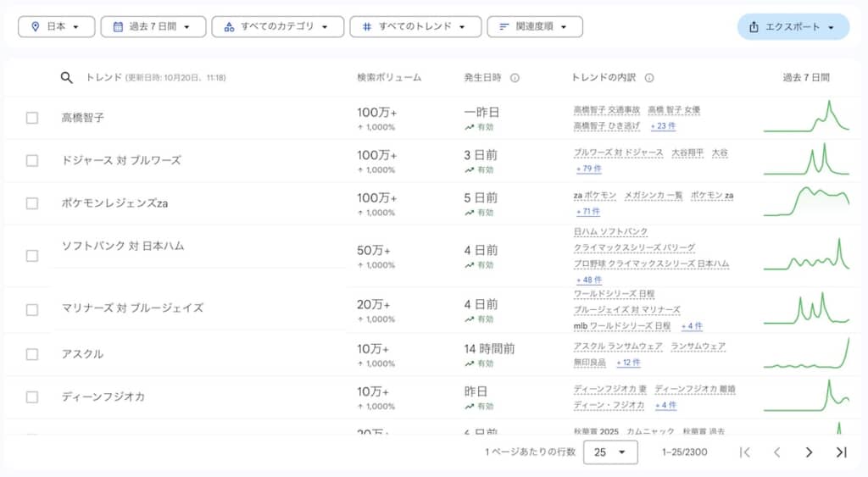Go to the next page arrow
The image size is (868, 477).
coord(809,452)
